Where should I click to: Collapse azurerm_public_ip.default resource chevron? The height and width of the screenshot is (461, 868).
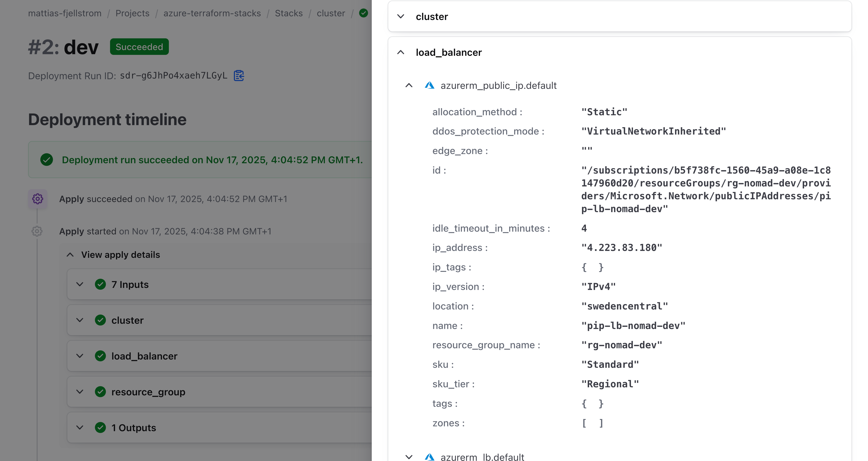point(409,85)
